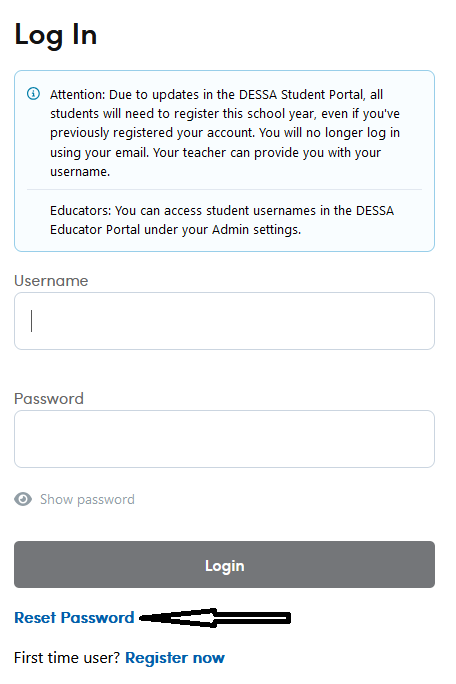Click the Educators note about Admin settings
Viewport: 456px width, 684px height.
pos(222,220)
